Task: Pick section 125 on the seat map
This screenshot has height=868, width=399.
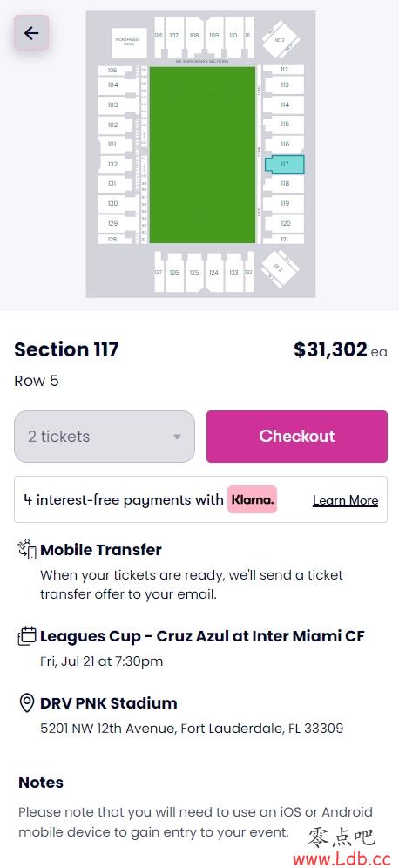Action: tap(194, 272)
